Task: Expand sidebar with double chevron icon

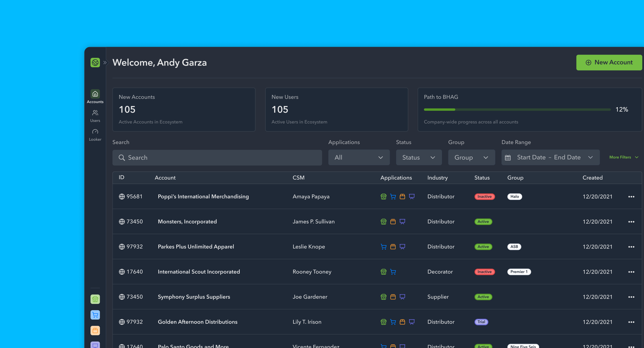Action: 105,63
